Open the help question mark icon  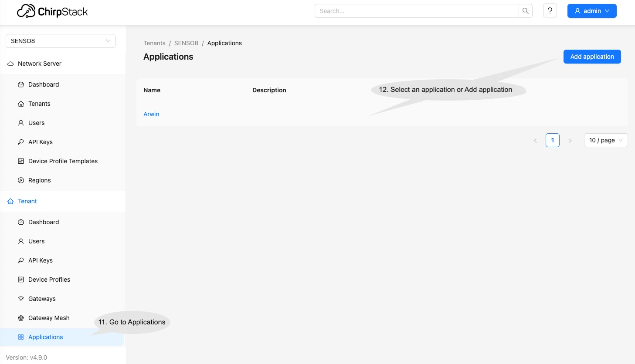(x=550, y=11)
